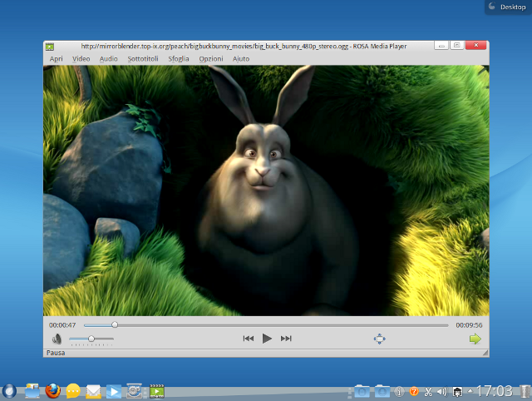The image size is (532, 401).
Task: Open the Aiuto help menu
Action: (241, 59)
